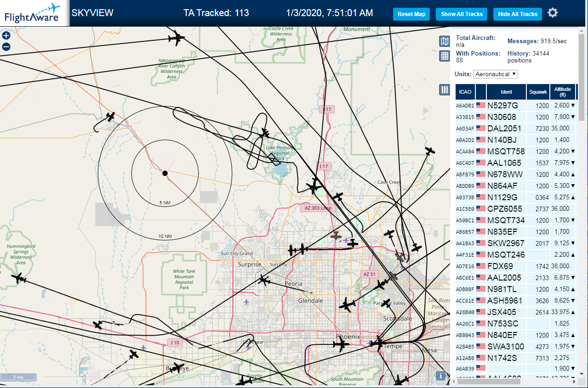Click ICAO code A6A839 in the table

coord(464,368)
